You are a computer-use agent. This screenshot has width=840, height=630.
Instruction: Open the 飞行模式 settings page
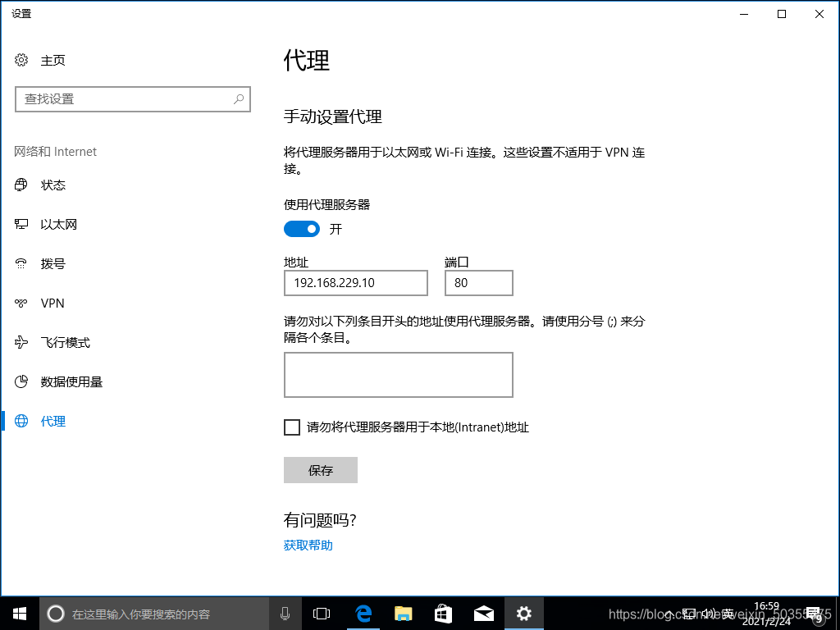click(66, 343)
